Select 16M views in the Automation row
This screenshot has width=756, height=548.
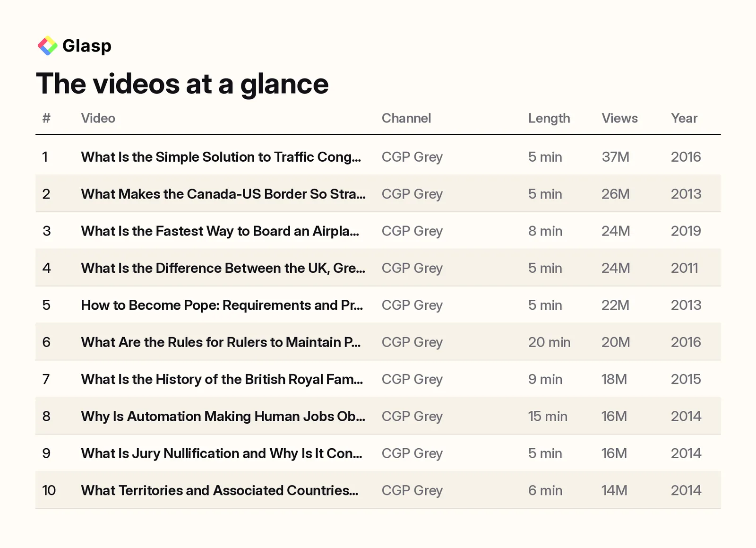point(614,417)
